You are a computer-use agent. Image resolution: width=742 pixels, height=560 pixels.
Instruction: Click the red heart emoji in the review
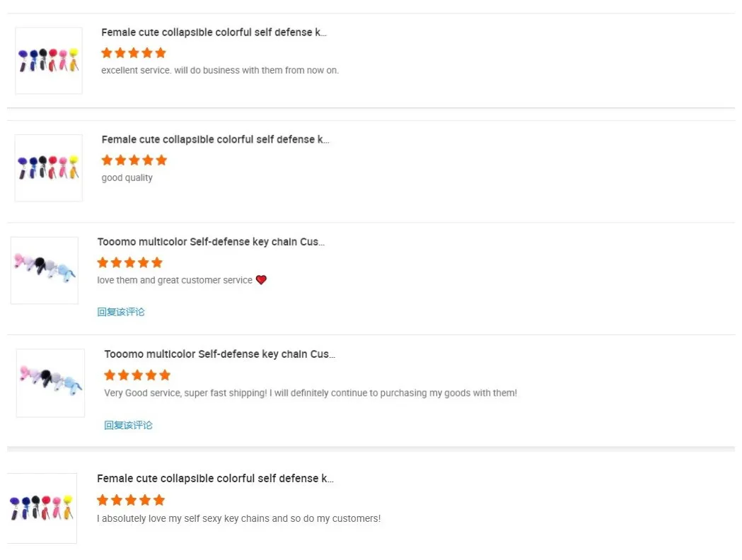coord(261,280)
